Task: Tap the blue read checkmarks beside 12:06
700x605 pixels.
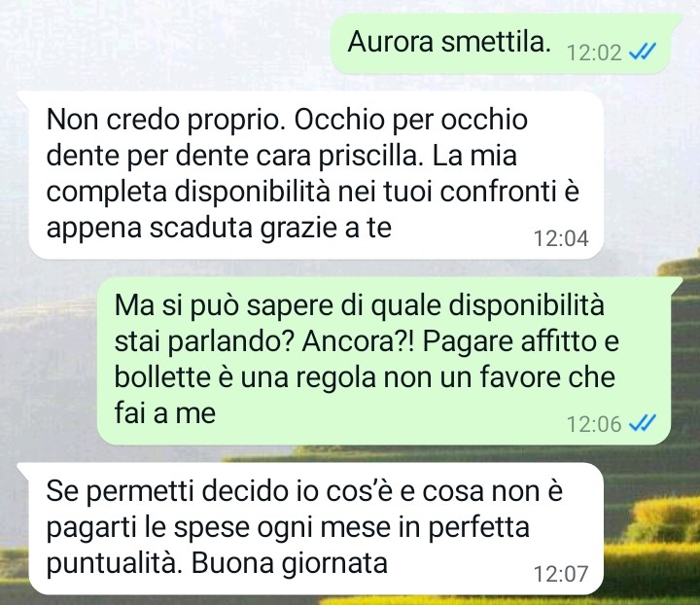Action: [x=642, y=423]
